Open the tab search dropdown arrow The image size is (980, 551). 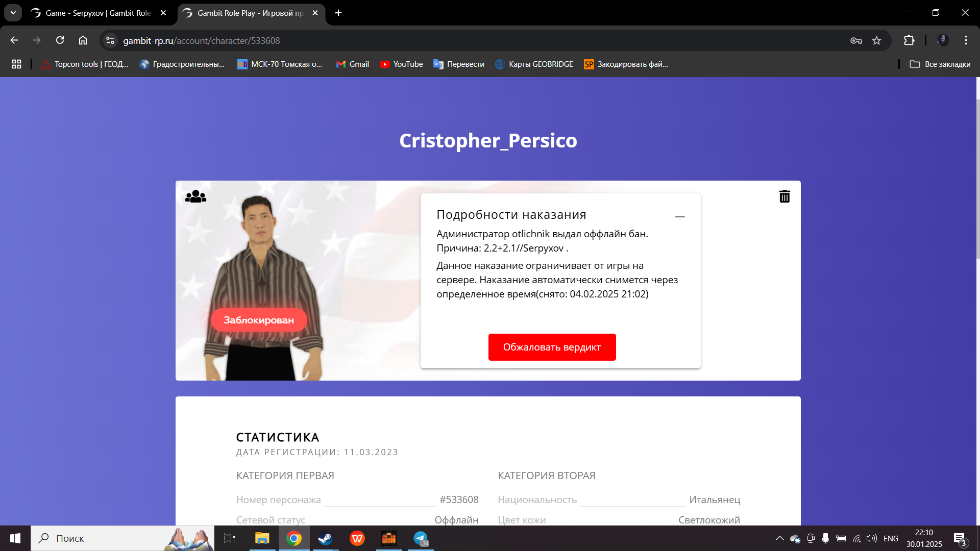point(13,13)
